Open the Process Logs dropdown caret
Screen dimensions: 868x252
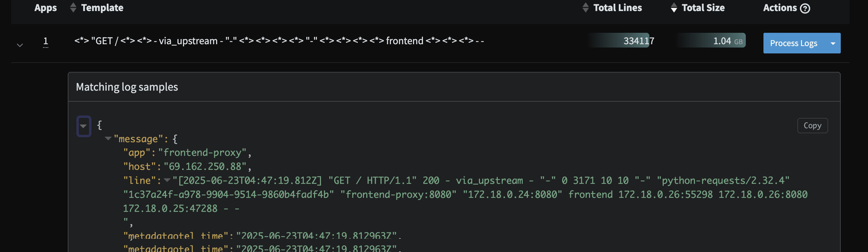click(x=832, y=43)
